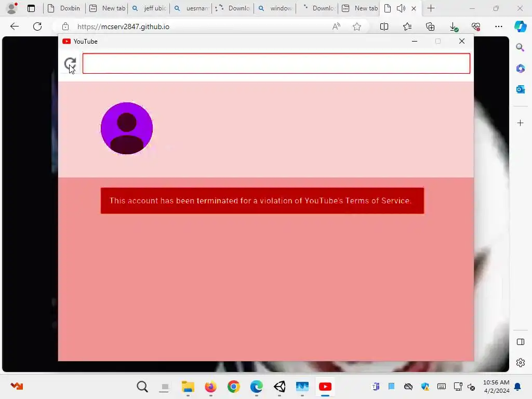Close the active browser tab
The width and height of the screenshot is (532, 399).
coord(414,8)
